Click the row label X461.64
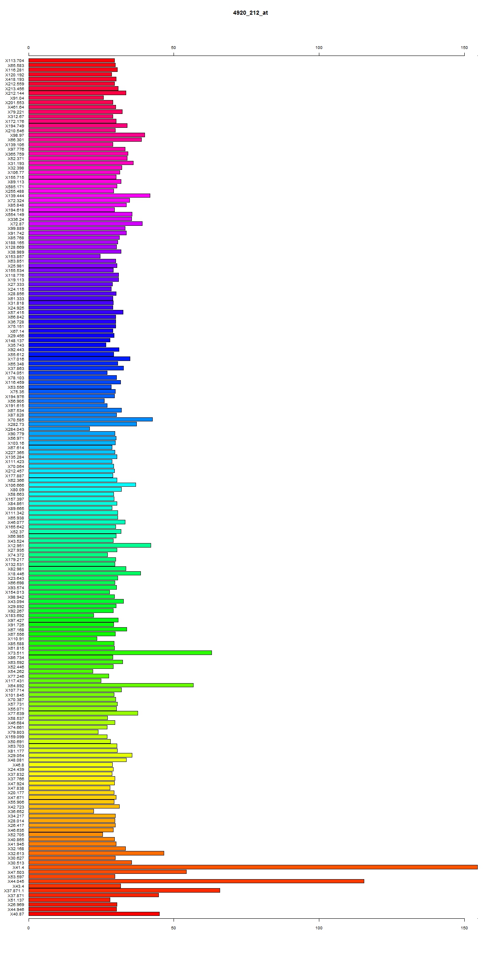Screen dimensions: 490x980 click(16, 107)
